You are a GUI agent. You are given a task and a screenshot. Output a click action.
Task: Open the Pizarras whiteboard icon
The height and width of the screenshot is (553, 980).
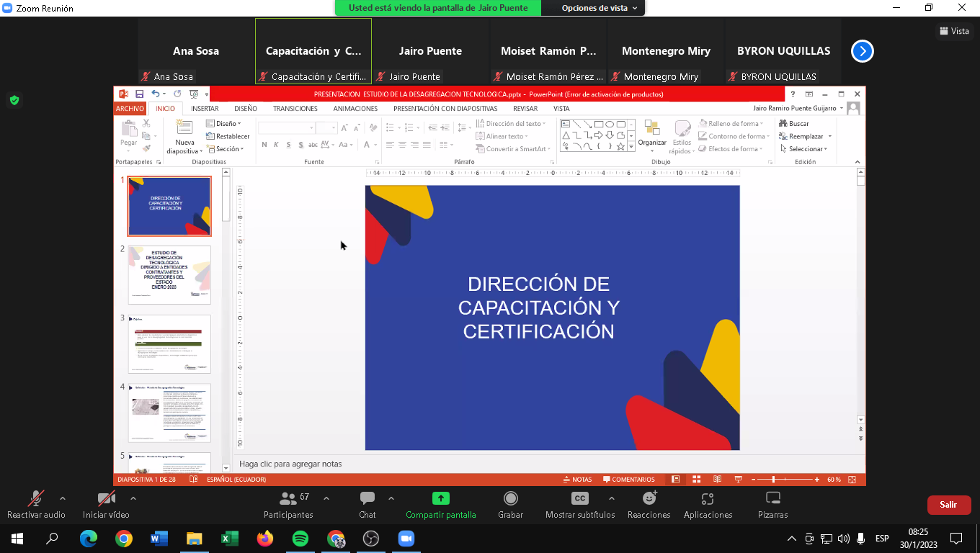point(772,498)
